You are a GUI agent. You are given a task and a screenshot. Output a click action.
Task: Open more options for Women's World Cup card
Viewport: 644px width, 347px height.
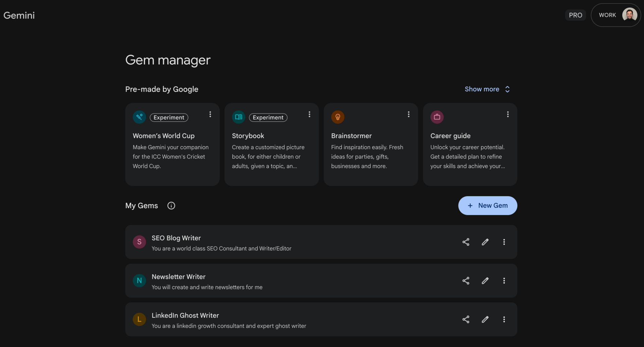pos(210,114)
